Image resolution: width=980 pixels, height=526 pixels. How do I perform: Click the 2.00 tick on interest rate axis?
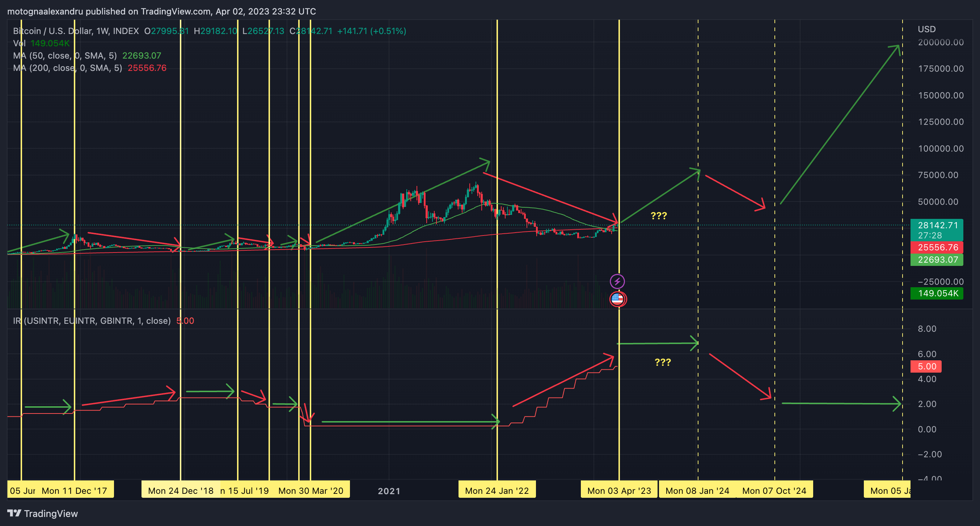click(x=927, y=404)
